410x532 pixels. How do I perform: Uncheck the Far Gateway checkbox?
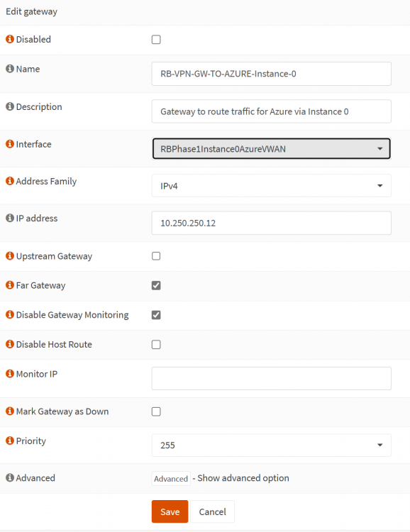(x=156, y=286)
